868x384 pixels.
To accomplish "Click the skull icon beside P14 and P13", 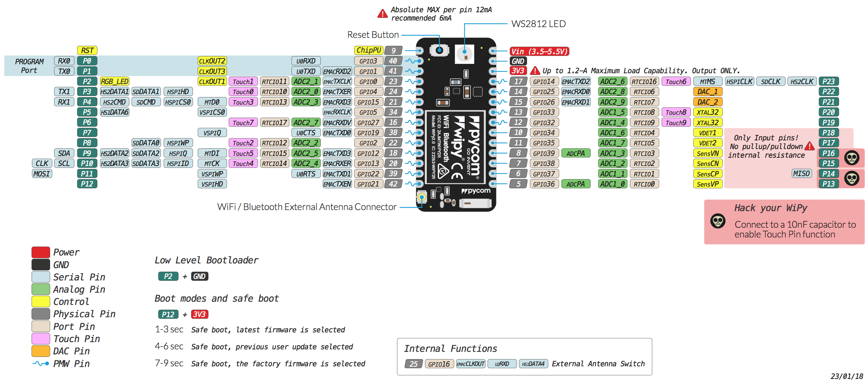I will click(x=851, y=178).
